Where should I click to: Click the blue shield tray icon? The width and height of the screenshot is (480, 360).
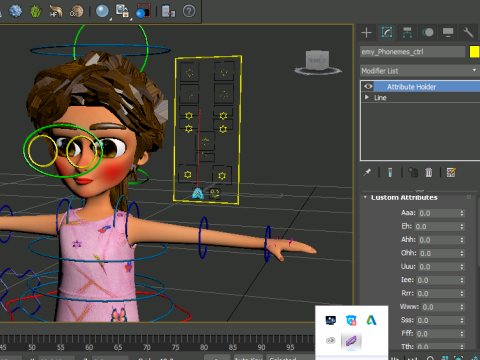pos(351,320)
